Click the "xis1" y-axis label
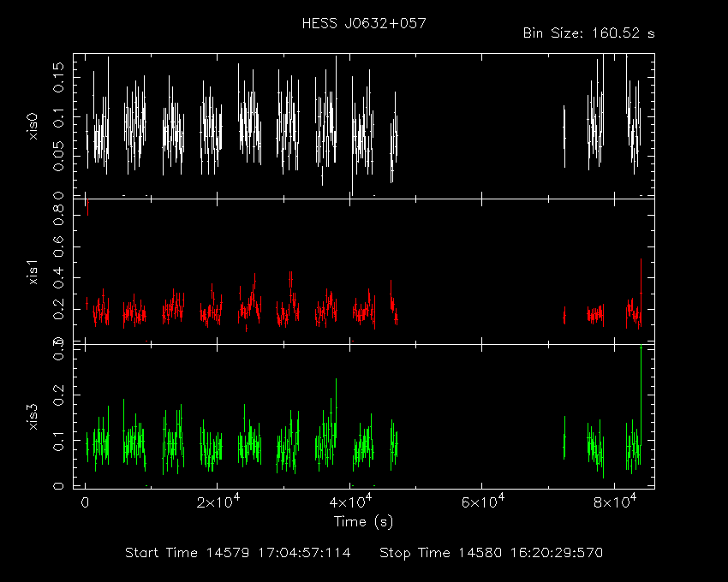 point(33,272)
